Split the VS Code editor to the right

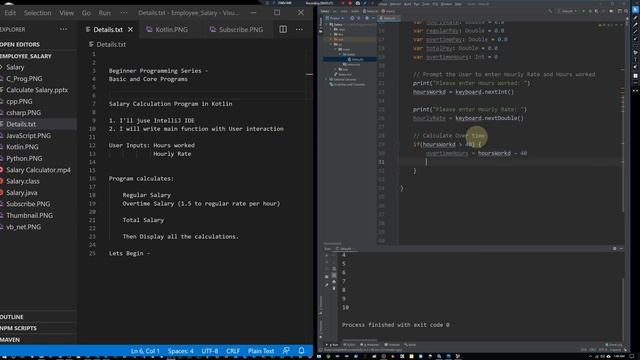pos(283,29)
